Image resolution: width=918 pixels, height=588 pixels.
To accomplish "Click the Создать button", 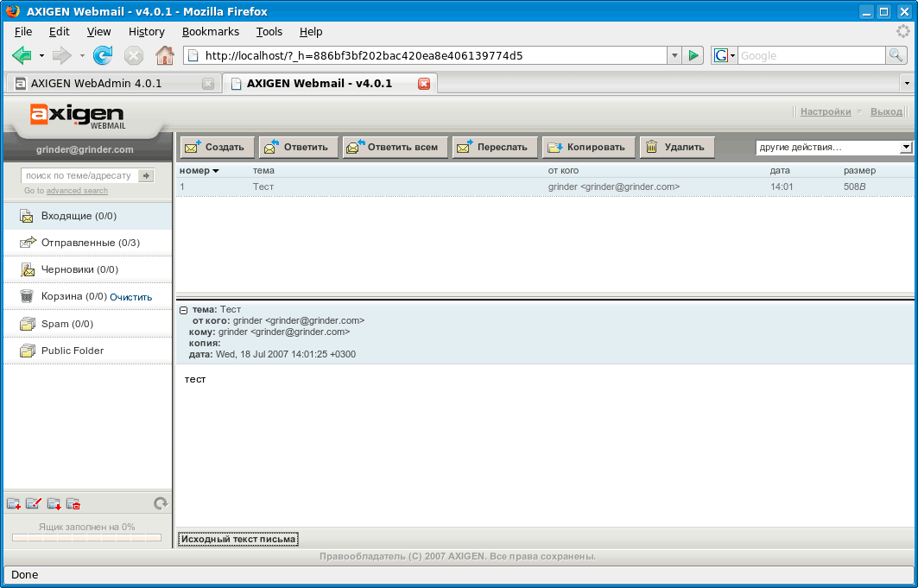I will 218,148.
